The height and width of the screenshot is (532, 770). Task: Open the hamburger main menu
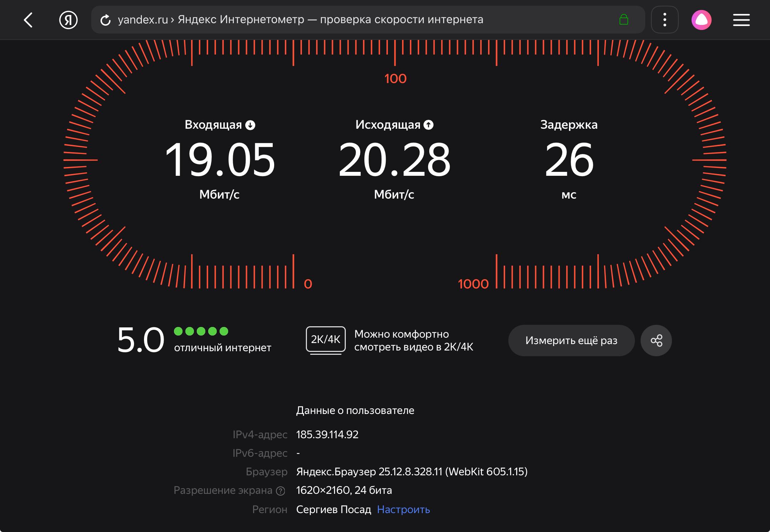pos(741,20)
